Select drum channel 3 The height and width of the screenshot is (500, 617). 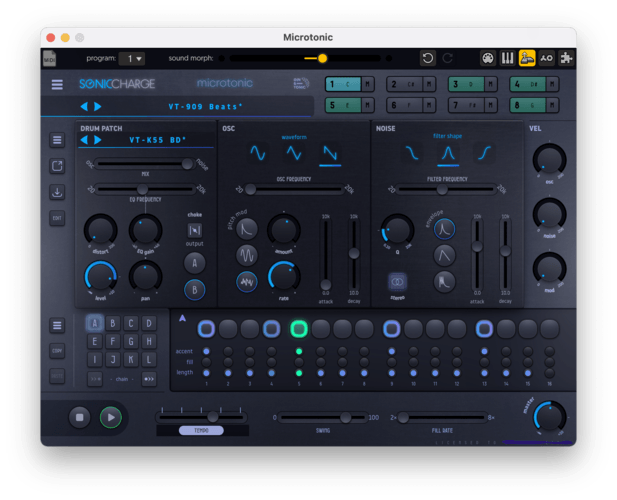tap(466, 84)
